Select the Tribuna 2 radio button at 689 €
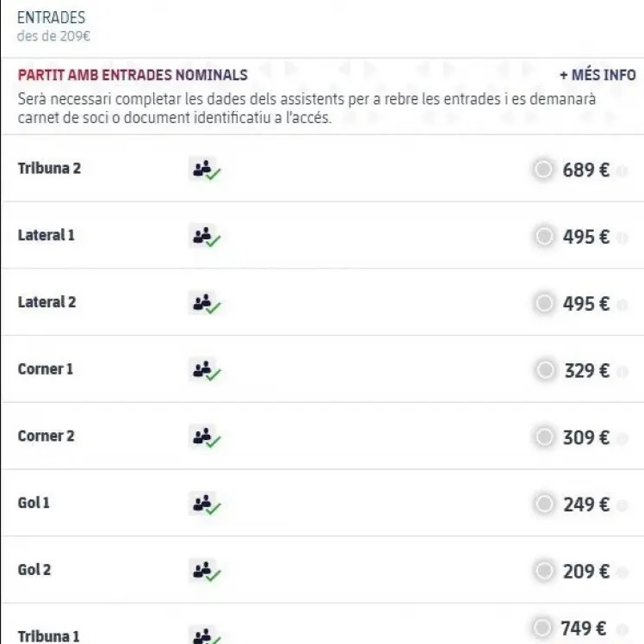The image size is (644, 644). point(543,170)
